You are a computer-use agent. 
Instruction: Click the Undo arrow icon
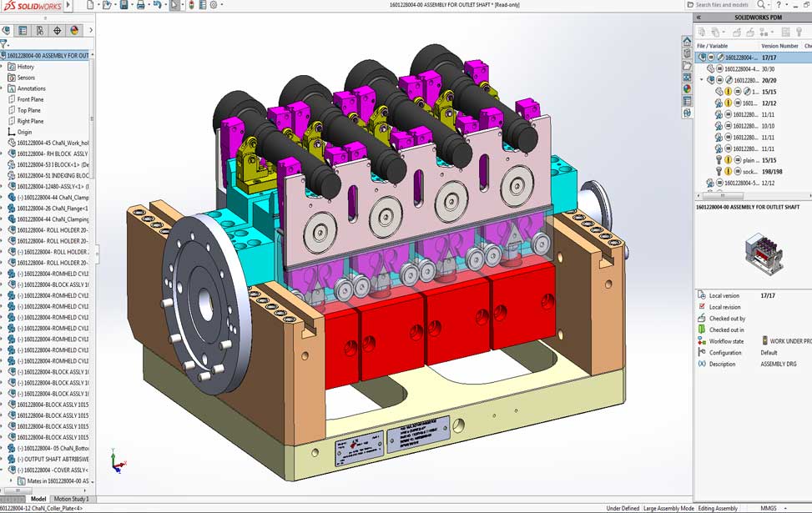tap(157, 5)
